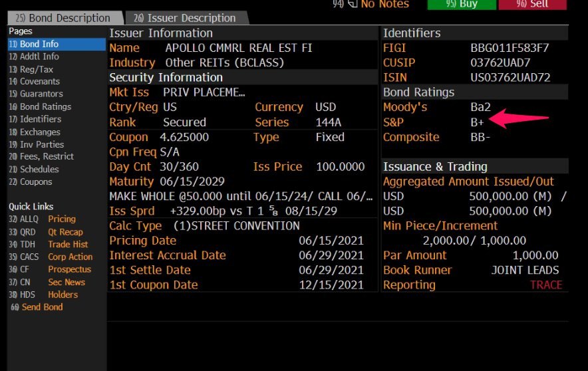Click the Series value 144A

click(x=329, y=122)
